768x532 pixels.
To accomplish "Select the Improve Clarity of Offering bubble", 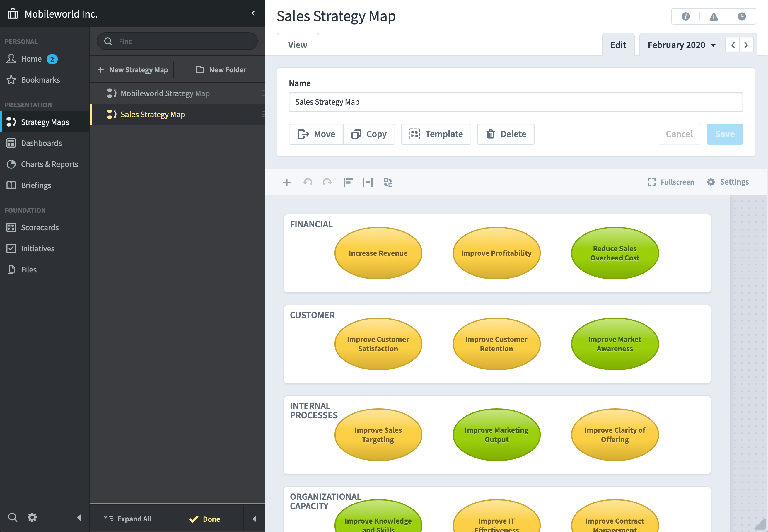I will [x=615, y=435].
